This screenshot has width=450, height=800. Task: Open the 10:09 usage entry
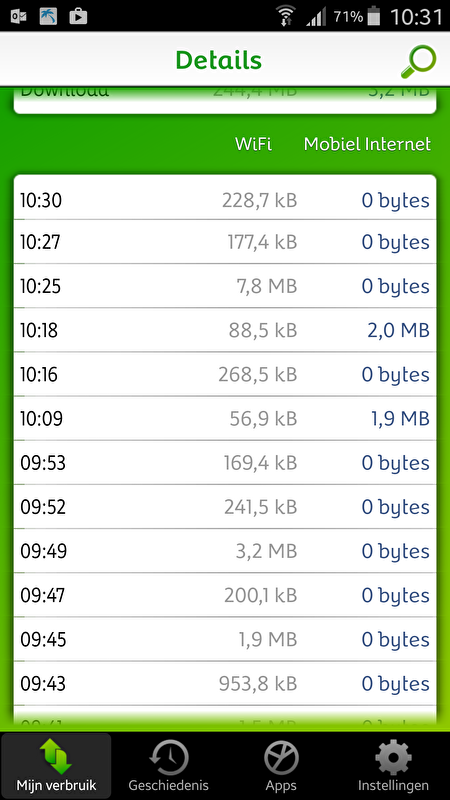click(x=225, y=418)
